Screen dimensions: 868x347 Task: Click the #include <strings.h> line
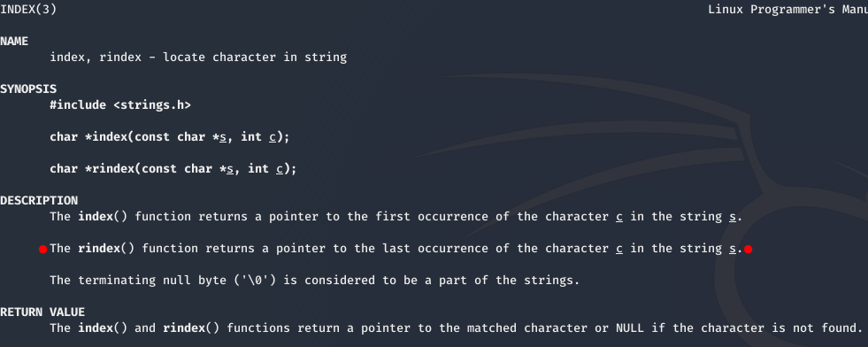coord(120,105)
